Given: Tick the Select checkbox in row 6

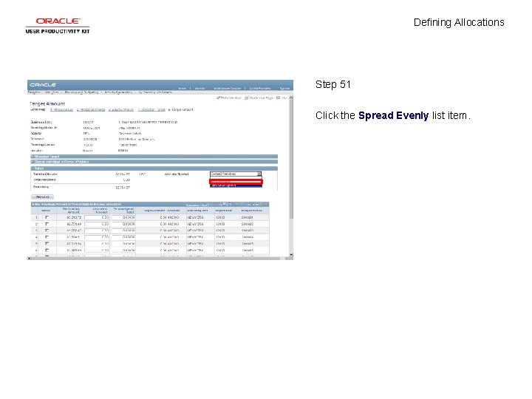Looking at the screenshot, I should [47, 250].
